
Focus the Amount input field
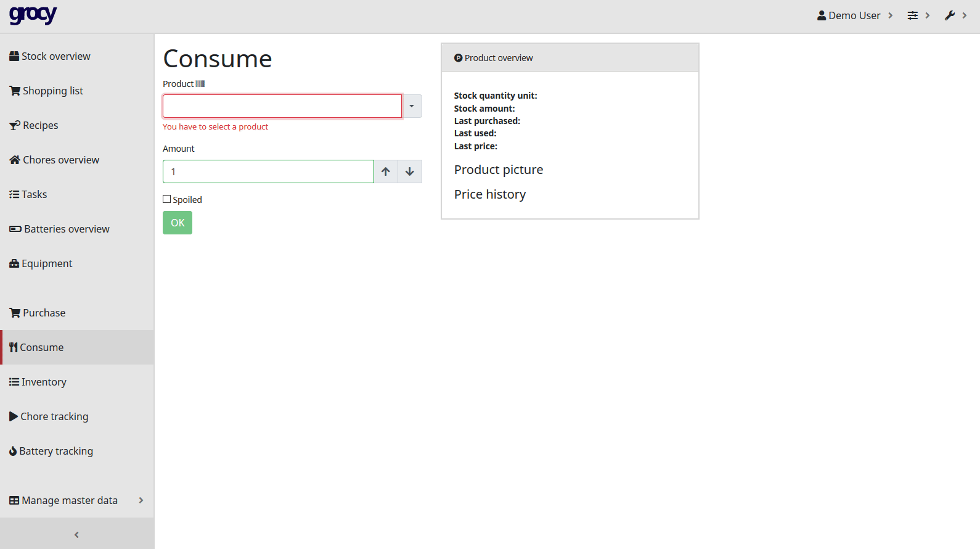point(268,171)
